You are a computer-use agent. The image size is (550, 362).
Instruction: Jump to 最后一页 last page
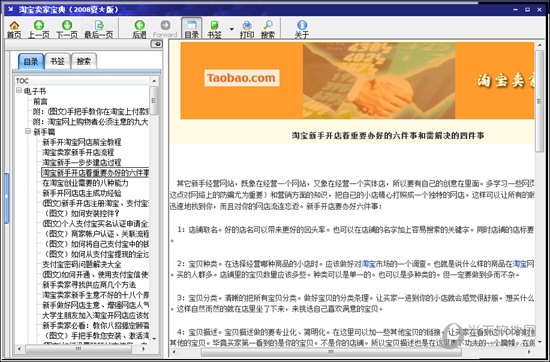click(x=99, y=29)
